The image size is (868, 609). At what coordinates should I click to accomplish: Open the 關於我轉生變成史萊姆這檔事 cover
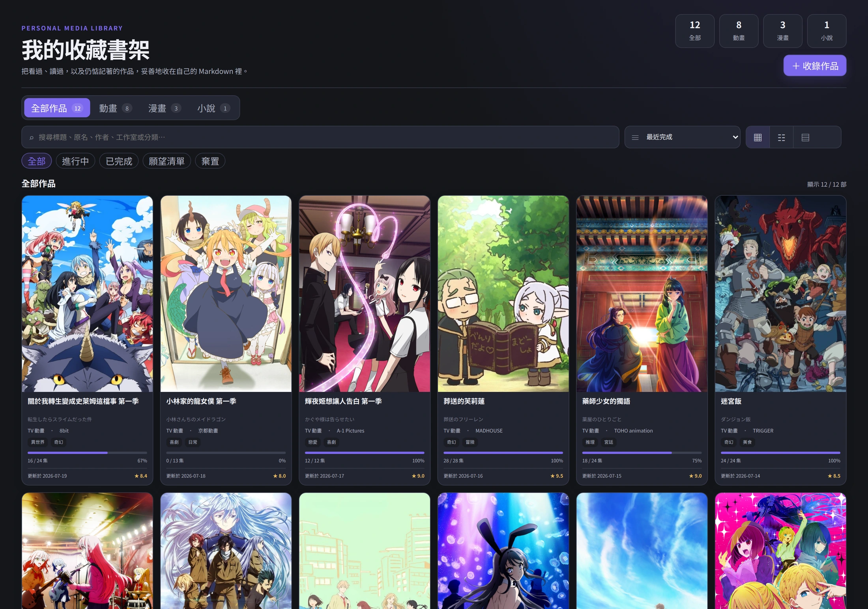coord(87,294)
